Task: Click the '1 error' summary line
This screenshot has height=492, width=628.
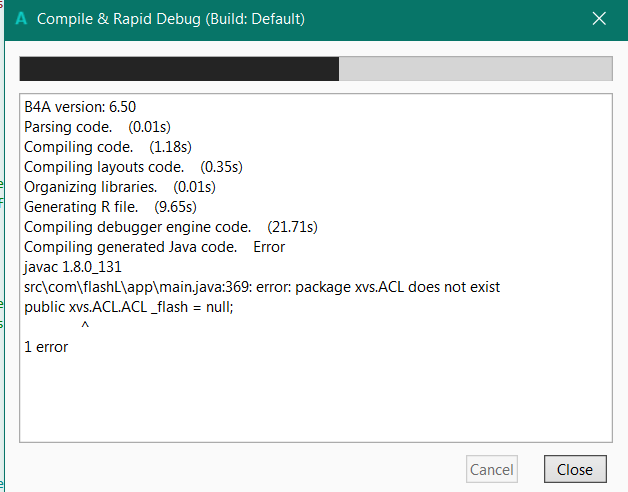Action: tap(46, 347)
